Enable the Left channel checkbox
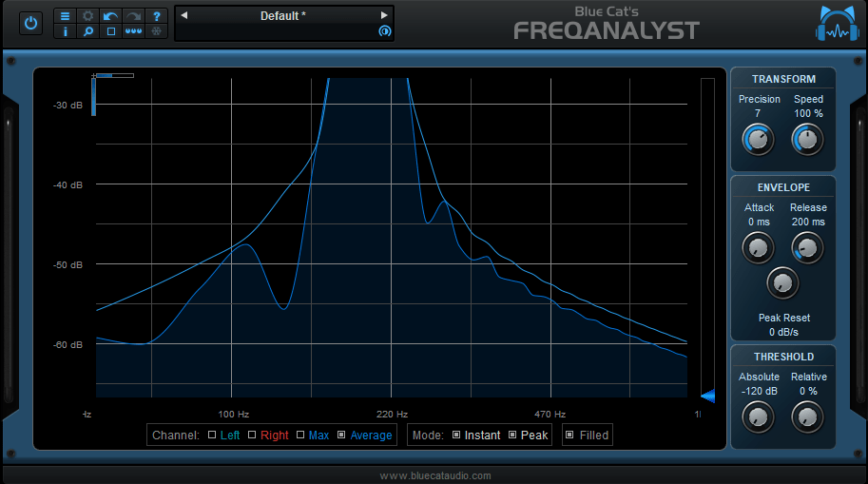The width and height of the screenshot is (868, 484). [x=212, y=435]
